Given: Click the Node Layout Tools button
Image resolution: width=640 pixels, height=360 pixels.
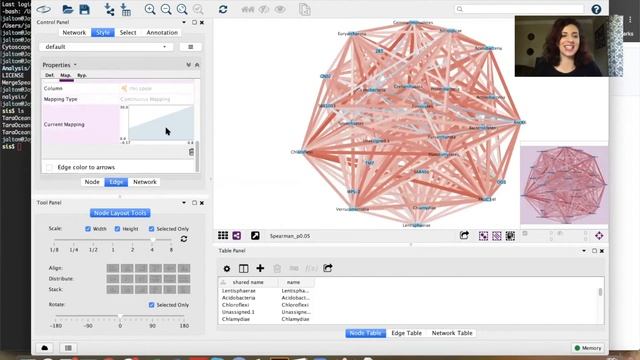Looking at the screenshot, I should 120,213.
